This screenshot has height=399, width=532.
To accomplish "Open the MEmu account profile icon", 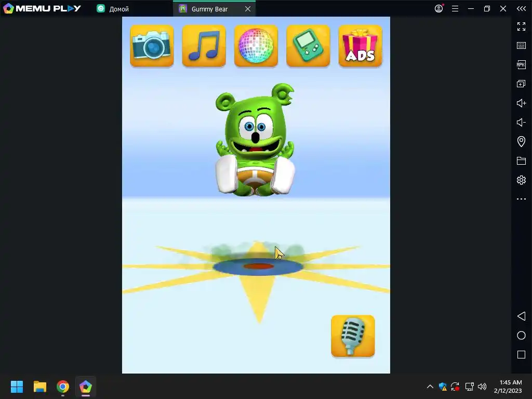I will point(438,8).
